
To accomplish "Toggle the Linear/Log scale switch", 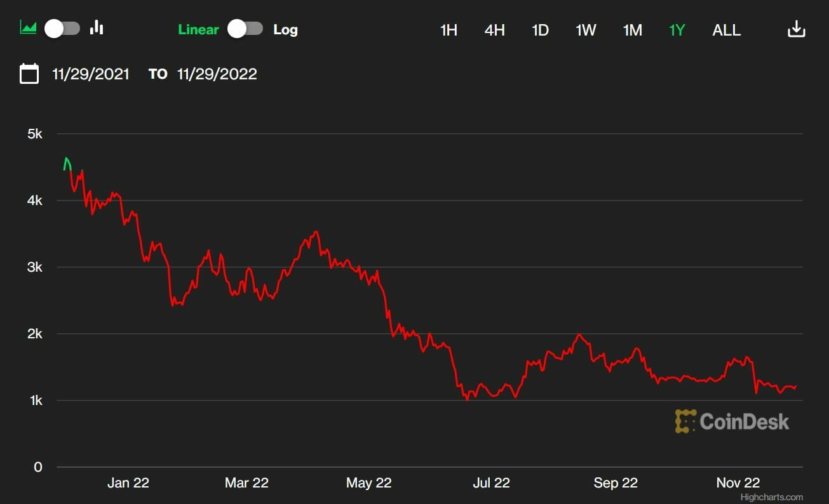I will click(245, 29).
